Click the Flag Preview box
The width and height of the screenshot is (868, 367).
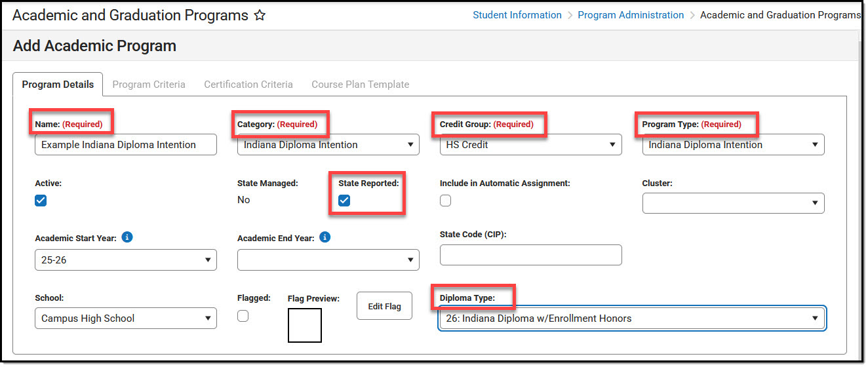305,325
